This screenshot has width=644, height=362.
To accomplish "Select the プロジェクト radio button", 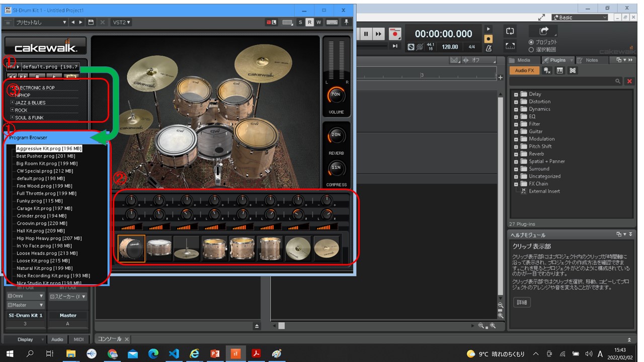I will (531, 43).
